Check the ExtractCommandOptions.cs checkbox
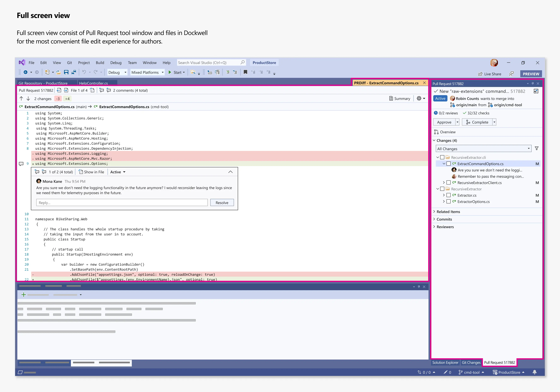The height and width of the screenshot is (392, 560). 449,164
